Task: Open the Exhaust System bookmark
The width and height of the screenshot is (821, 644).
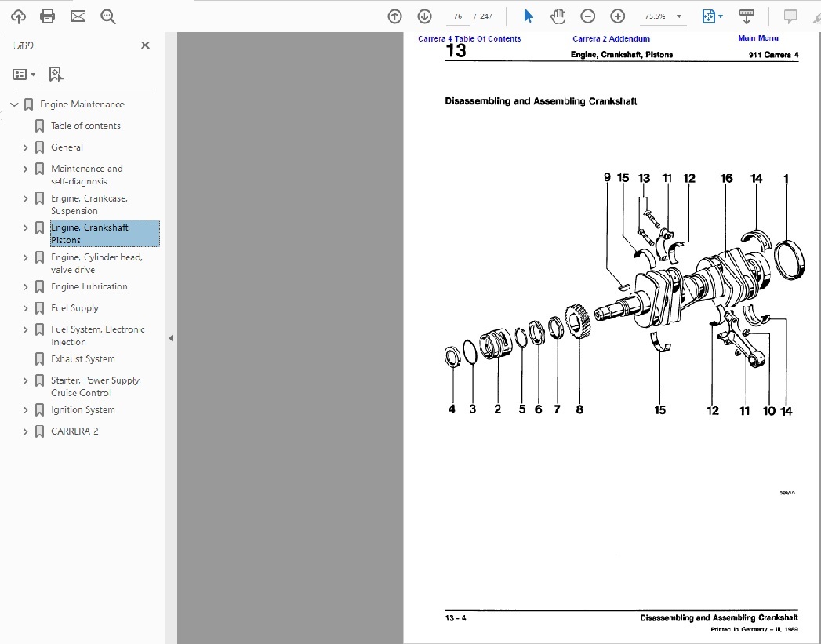Action: click(83, 358)
